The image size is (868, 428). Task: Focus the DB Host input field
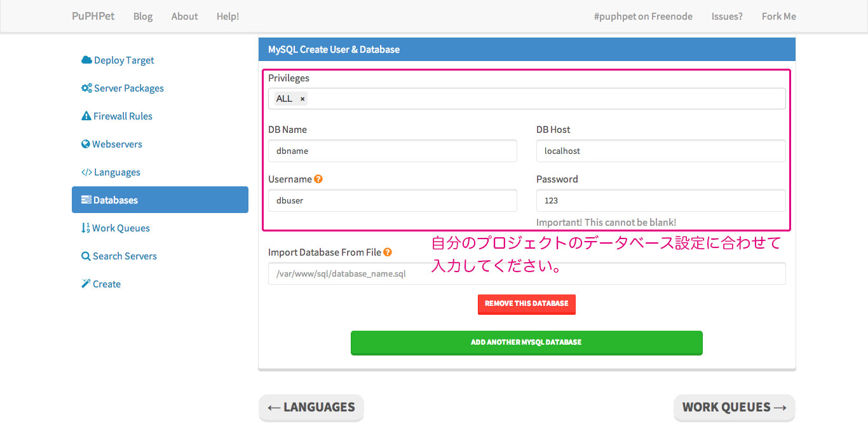point(661,151)
